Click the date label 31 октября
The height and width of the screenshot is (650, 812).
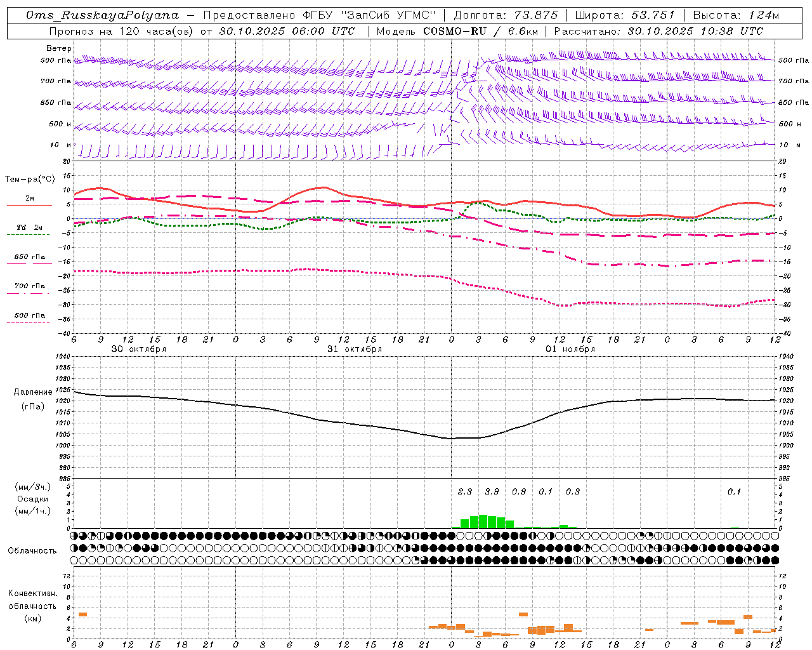tap(355, 349)
